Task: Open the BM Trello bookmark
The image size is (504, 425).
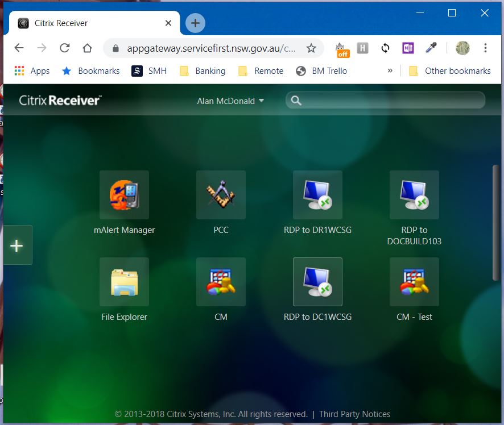Action: [321, 71]
